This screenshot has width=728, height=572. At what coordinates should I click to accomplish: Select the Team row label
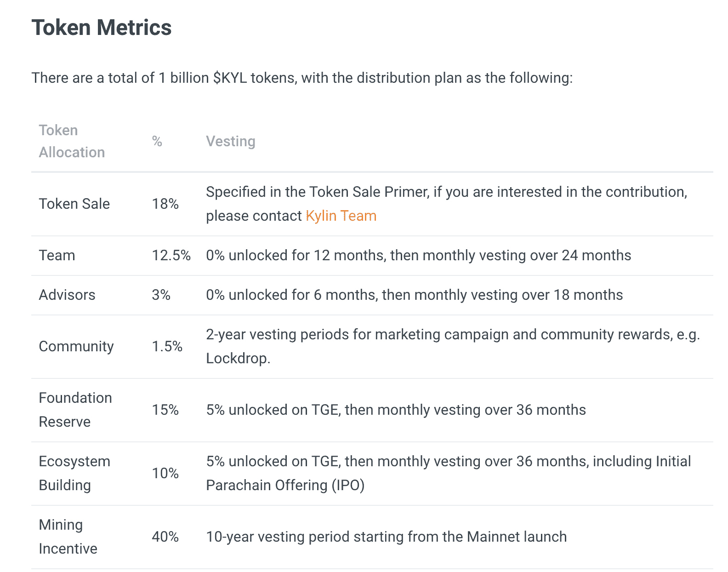click(57, 255)
